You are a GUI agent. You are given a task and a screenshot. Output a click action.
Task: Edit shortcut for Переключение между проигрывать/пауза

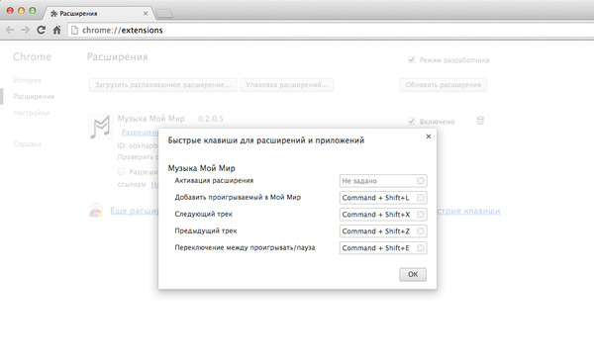pyautogui.click(x=383, y=248)
